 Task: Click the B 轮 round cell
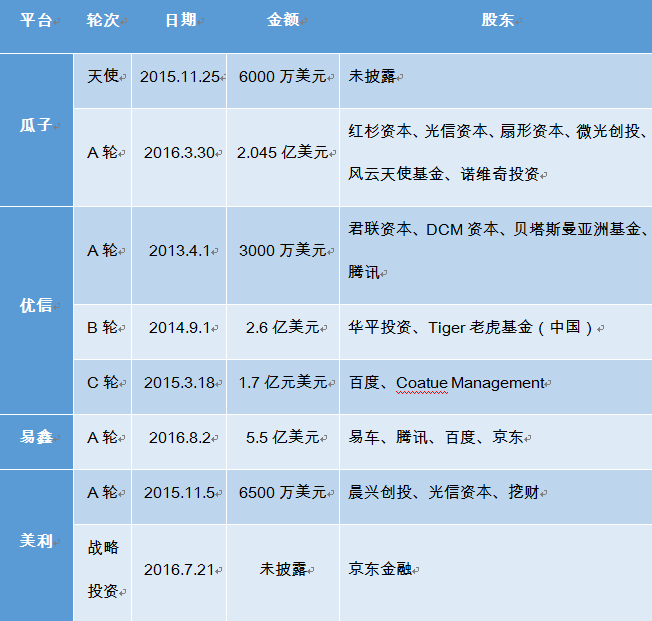[102, 328]
